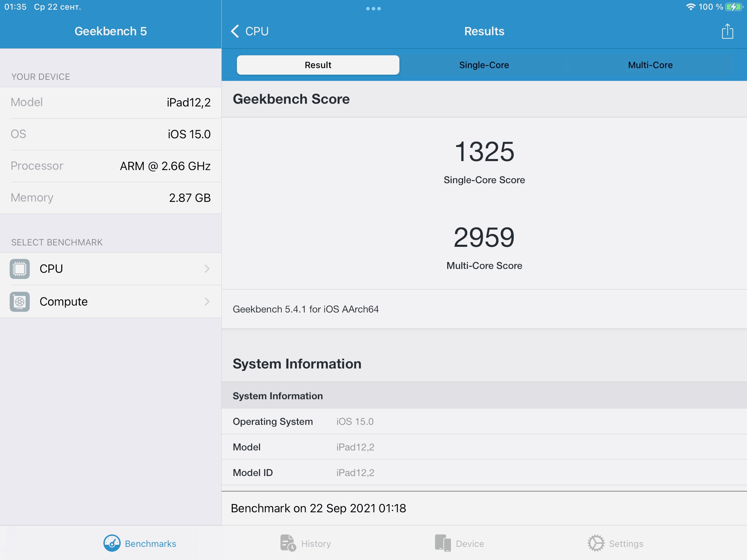Viewport: 747px width, 560px height.
Task: Expand the CPU benchmark row chevron
Action: 207,269
